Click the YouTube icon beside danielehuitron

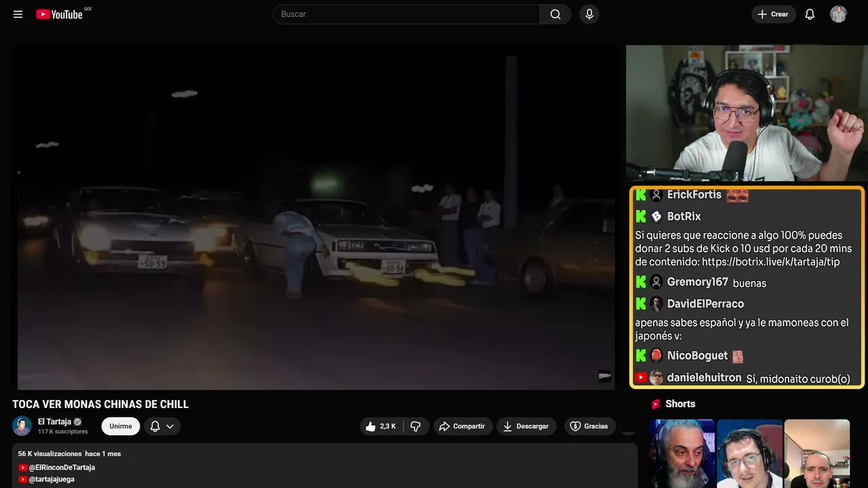coord(641,378)
